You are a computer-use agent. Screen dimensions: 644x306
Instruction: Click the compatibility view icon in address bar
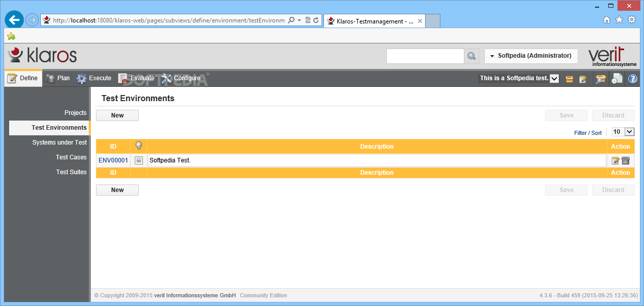point(308,20)
